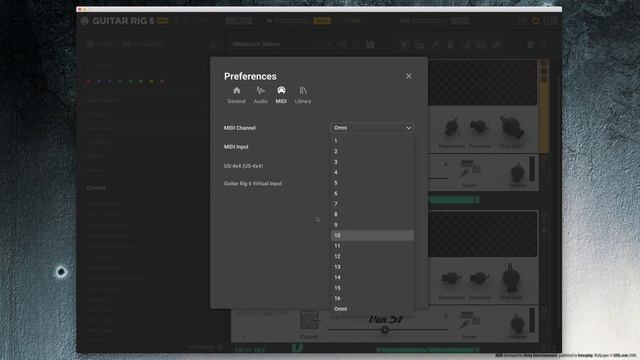The width and height of the screenshot is (640, 360).
Task: Choose MIDI channel 1 from the list
Action: pos(372,141)
